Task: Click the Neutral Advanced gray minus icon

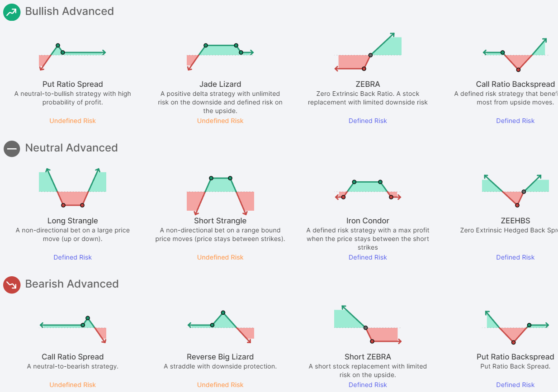Action: tap(12, 148)
